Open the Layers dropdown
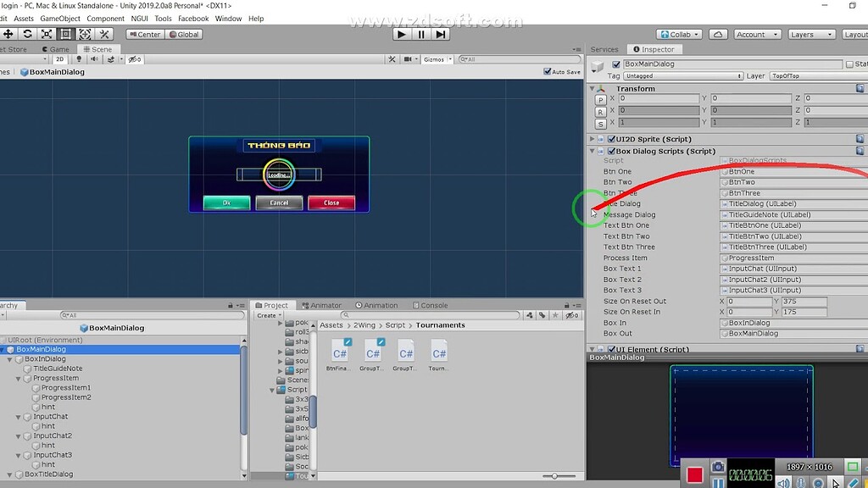 click(x=810, y=34)
